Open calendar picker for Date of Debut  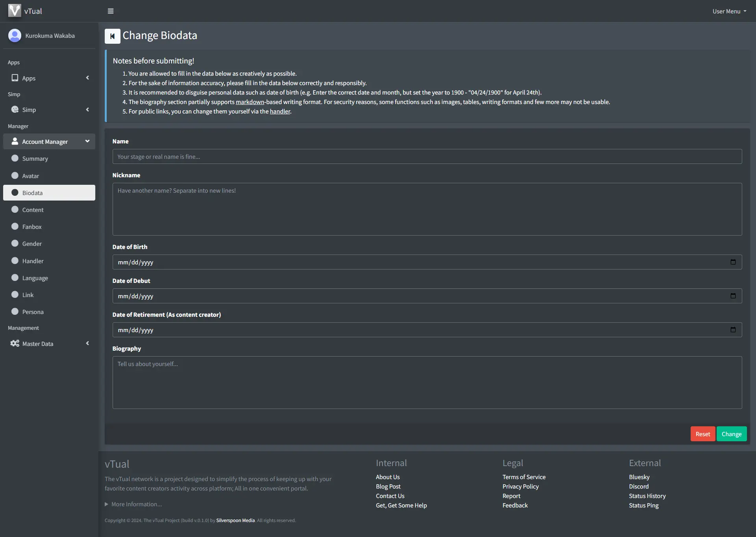tap(733, 296)
